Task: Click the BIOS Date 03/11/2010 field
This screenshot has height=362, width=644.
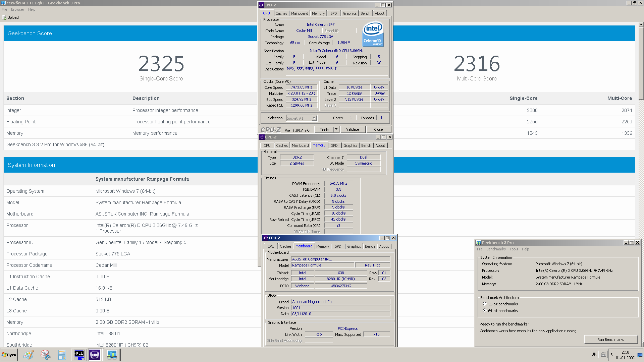Action: click(340, 314)
